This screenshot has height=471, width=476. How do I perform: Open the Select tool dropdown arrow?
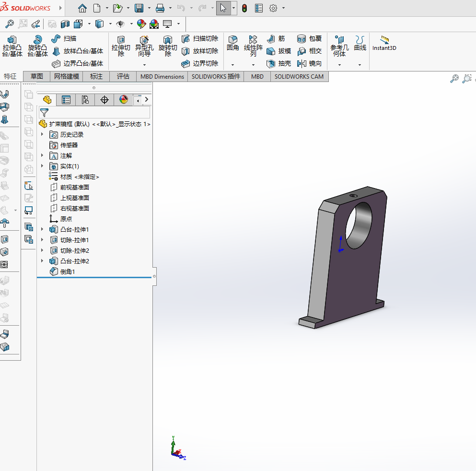coord(233,8)
